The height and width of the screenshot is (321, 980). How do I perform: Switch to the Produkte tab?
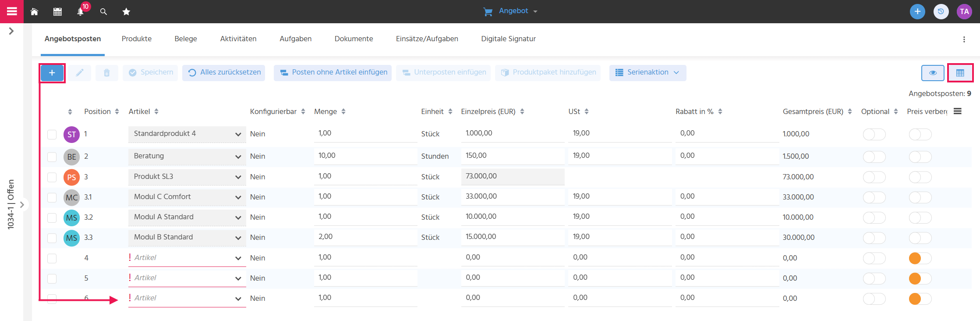[x=137, y=39]
